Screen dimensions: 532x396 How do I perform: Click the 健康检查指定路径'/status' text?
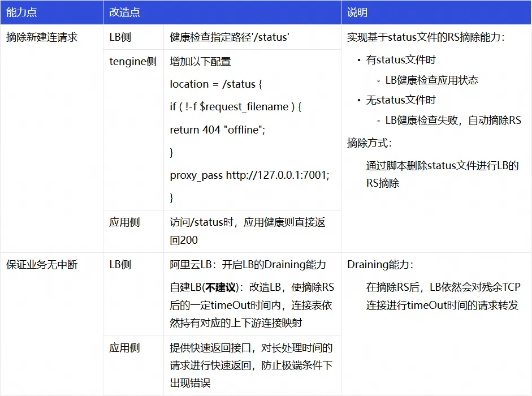(x=230, y=37)
